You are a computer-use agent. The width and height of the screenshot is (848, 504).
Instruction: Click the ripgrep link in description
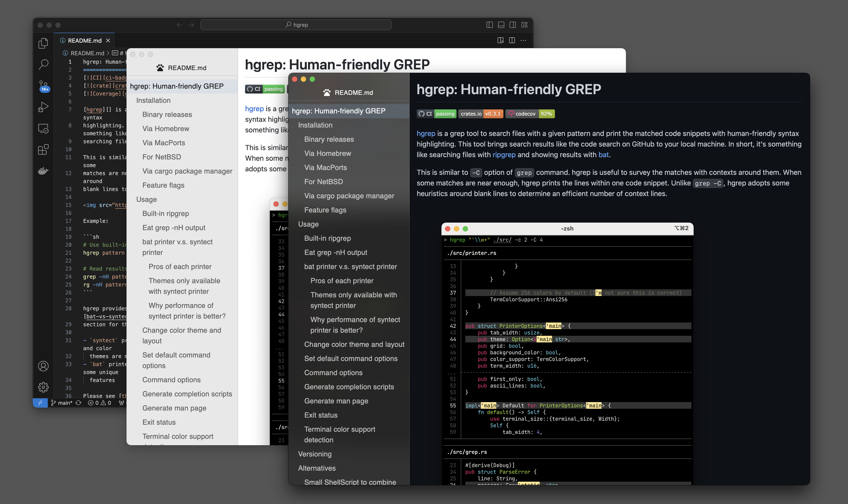tap(504, 155)
